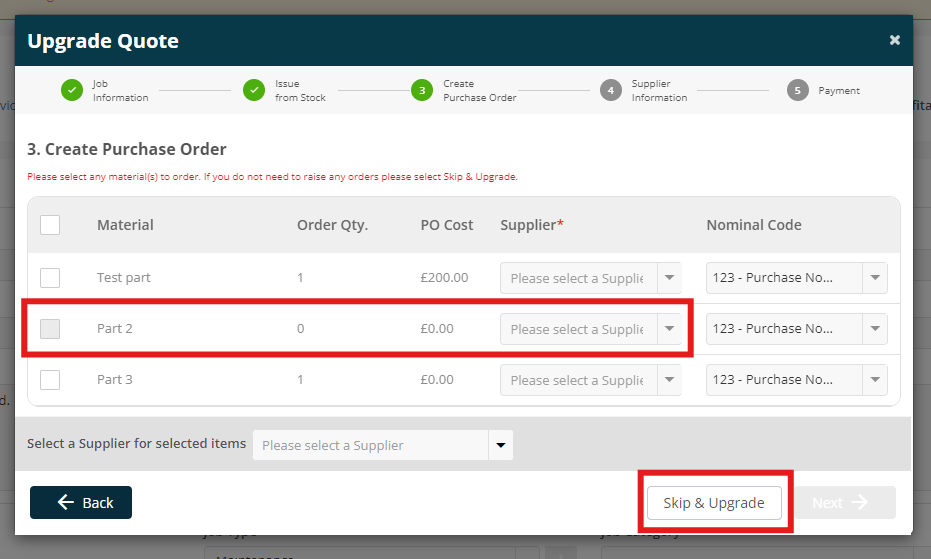
Task: Click the Job Information step checkmark icon
Action: click(x=72, y=90)
